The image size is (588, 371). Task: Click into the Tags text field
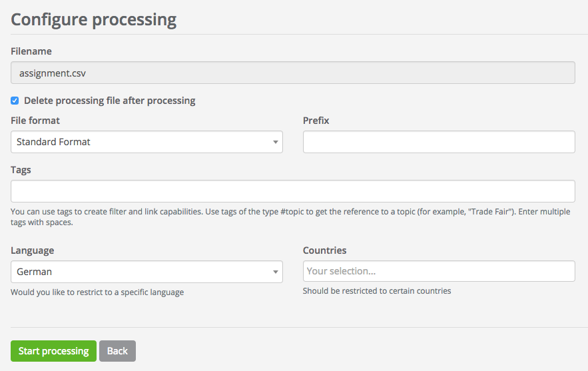pos(292,191)
